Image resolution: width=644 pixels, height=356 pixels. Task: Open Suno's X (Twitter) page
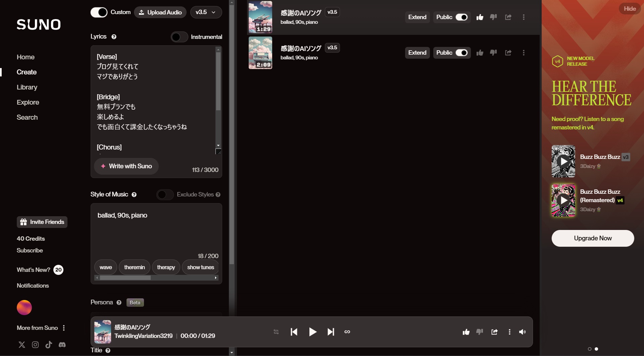coord(22,345)
